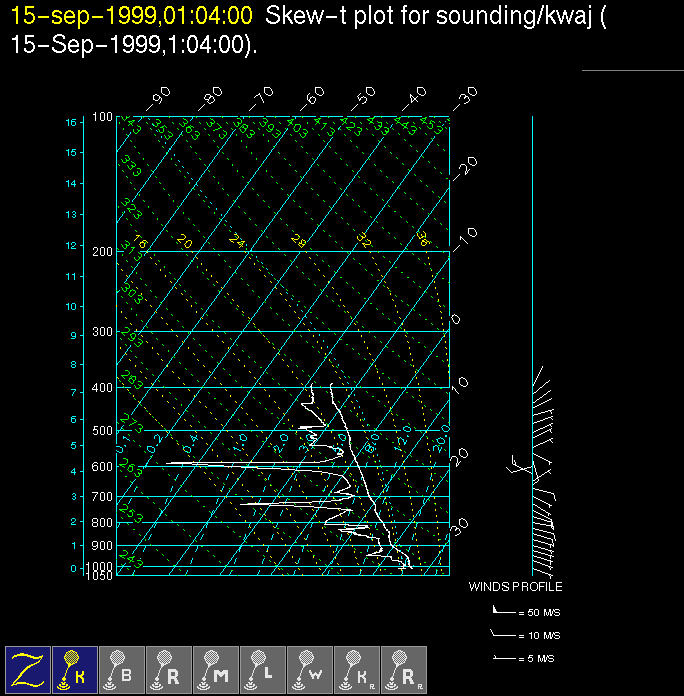Select the highlighted K sounding balloon icon
Screen dimensions: 684x696
coord(74,669)
